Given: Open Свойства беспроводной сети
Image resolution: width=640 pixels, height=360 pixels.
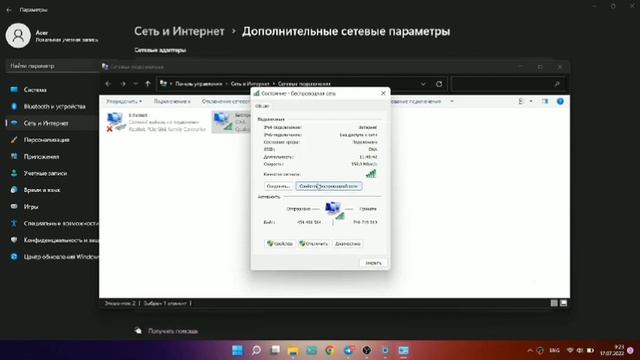Looking at the screenshot, I should [x=329, y=186].
